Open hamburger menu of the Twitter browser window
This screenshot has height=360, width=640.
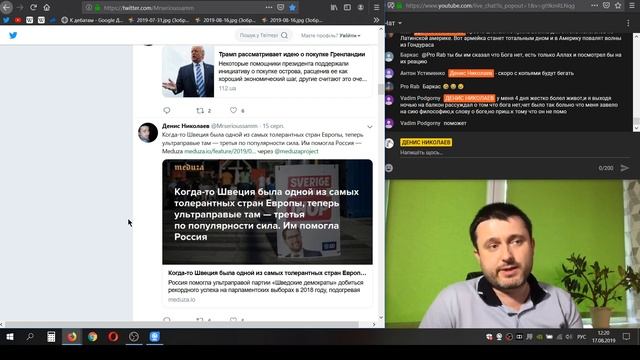pos(377,7)
